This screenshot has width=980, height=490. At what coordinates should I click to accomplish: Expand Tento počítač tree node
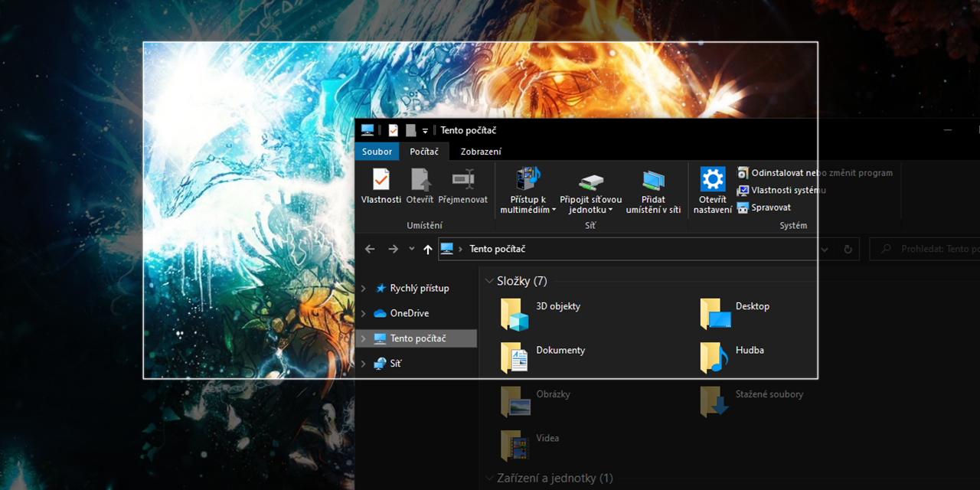[x=364, y=338]
